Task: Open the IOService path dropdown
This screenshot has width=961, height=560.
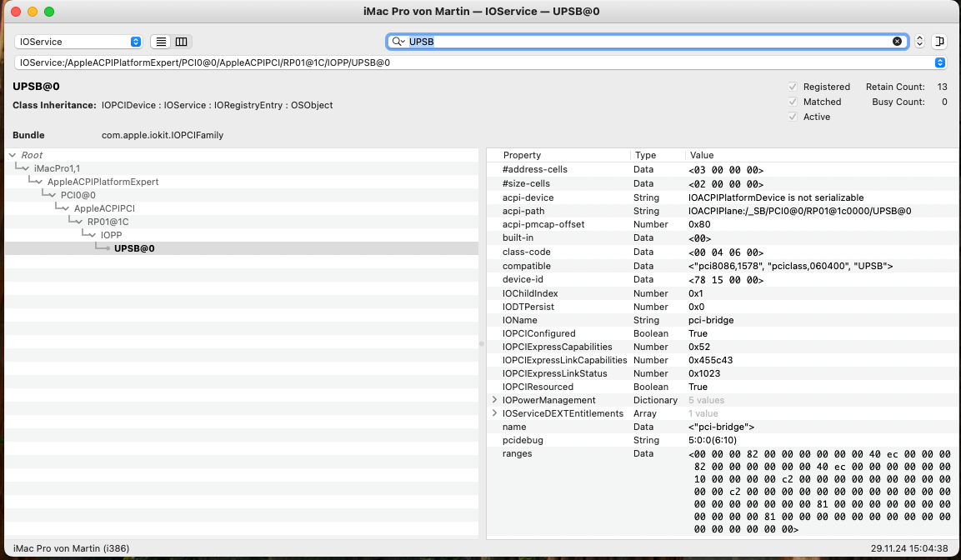Action: tap(940, 62)
